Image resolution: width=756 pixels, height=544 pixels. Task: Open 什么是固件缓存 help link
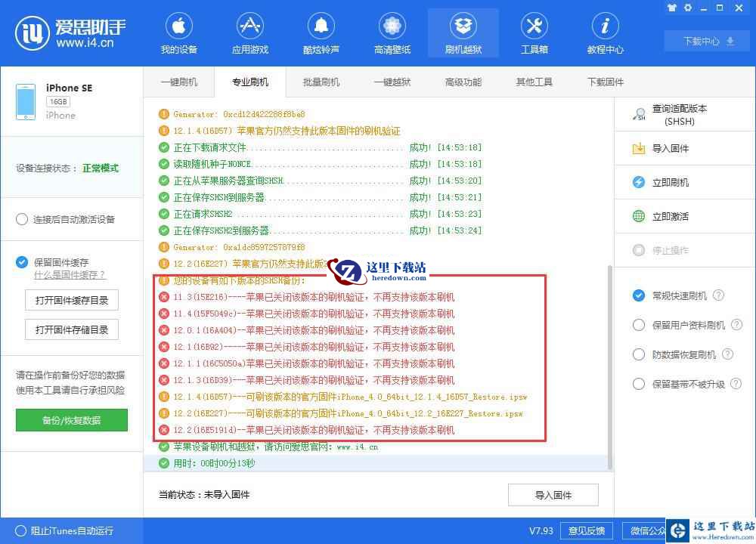pos(70,275)
